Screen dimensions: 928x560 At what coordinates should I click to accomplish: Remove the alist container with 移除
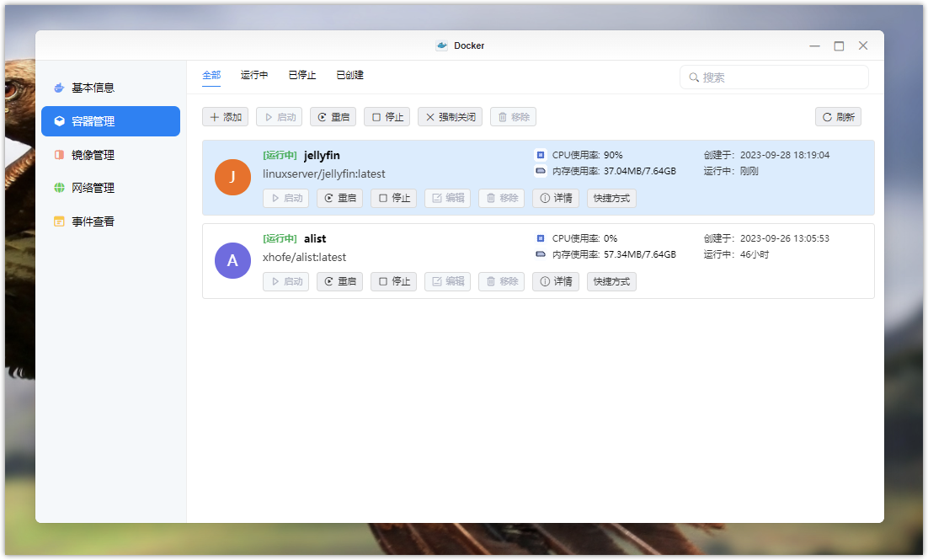point(501,282)
